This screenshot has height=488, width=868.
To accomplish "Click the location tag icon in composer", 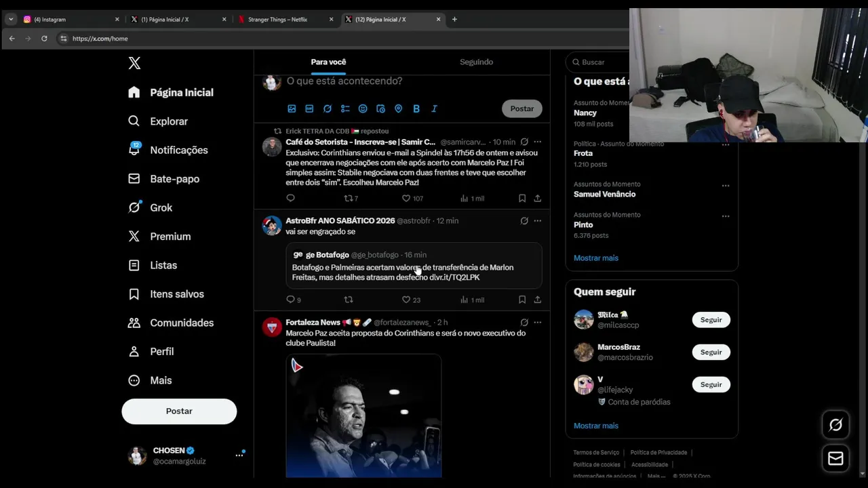I will click(399, 108).
